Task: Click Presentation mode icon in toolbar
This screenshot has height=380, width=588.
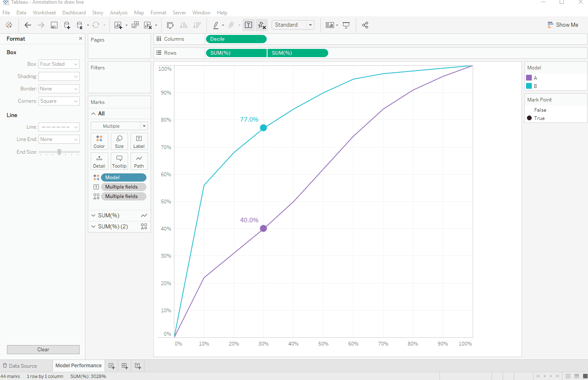Action: click(346, 25)
